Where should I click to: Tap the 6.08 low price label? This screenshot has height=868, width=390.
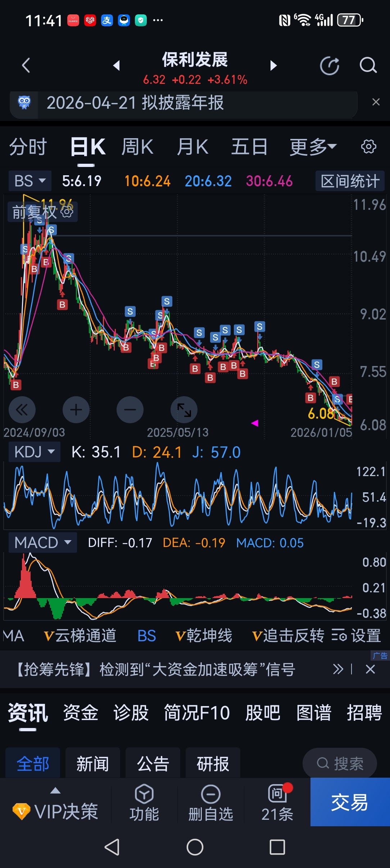point(321,414)
